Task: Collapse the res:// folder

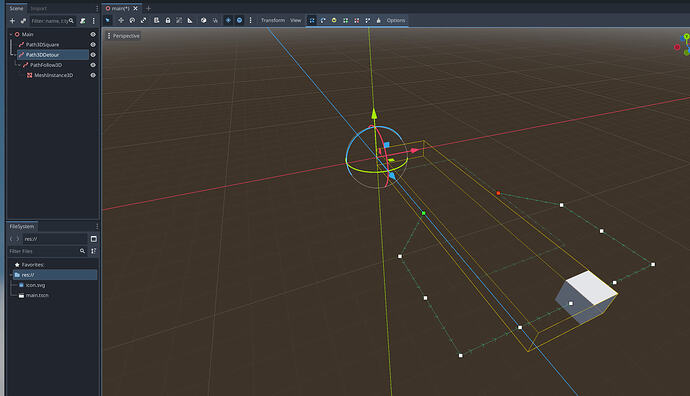Action: click(11, 275)
